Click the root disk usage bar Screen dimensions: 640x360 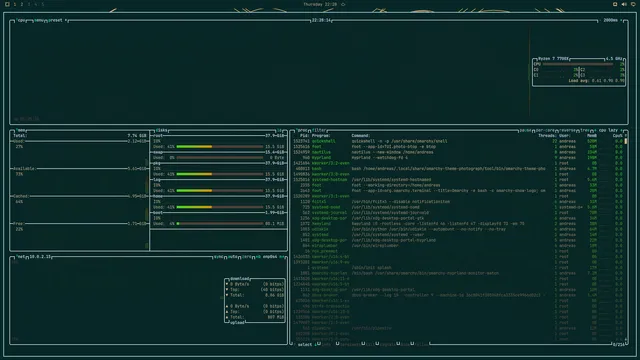(x=220, y=147)
